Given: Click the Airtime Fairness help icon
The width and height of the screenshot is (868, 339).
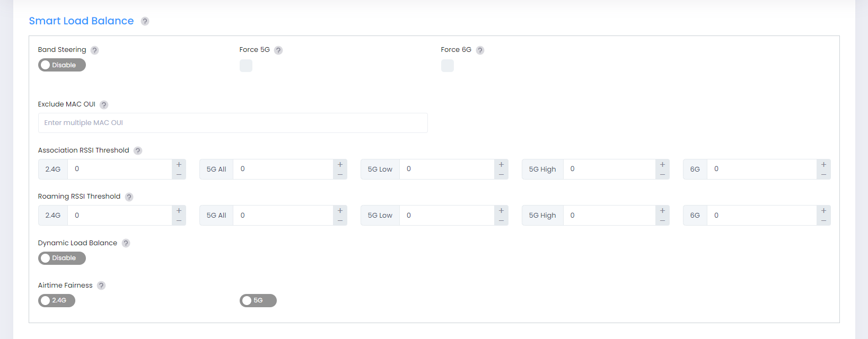Looking at the screenshot, I should pos(101,286).
